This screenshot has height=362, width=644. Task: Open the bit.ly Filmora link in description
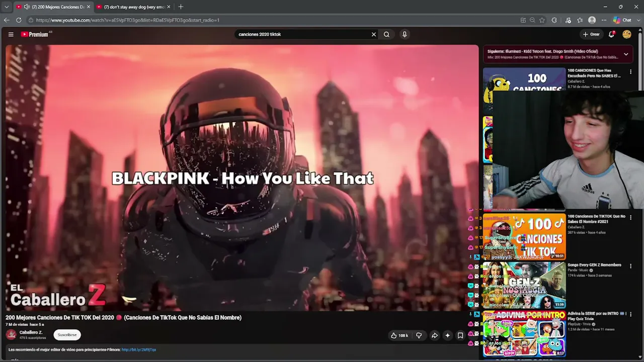(139, 349)
